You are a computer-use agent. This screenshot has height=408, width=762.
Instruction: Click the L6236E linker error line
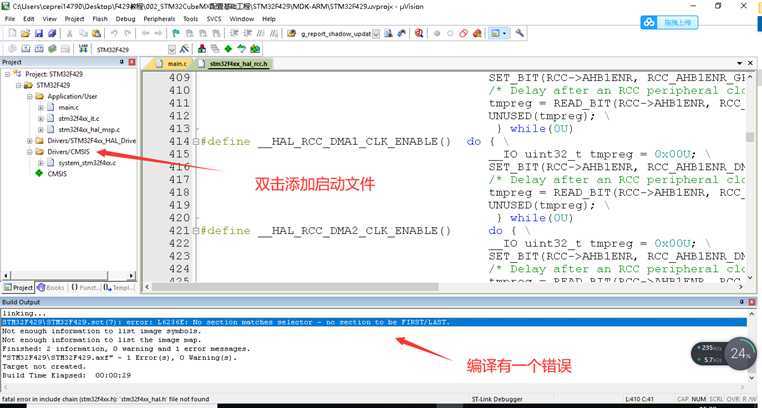click(373, 323)
